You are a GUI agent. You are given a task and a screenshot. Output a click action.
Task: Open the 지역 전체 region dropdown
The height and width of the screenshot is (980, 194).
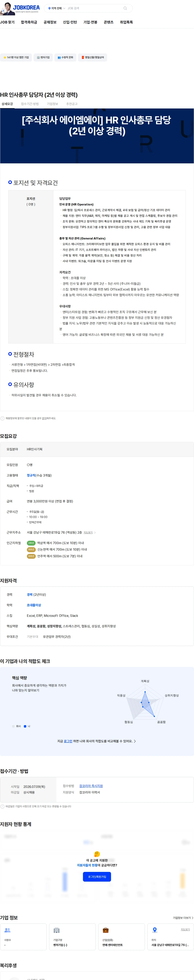(57, 8)
